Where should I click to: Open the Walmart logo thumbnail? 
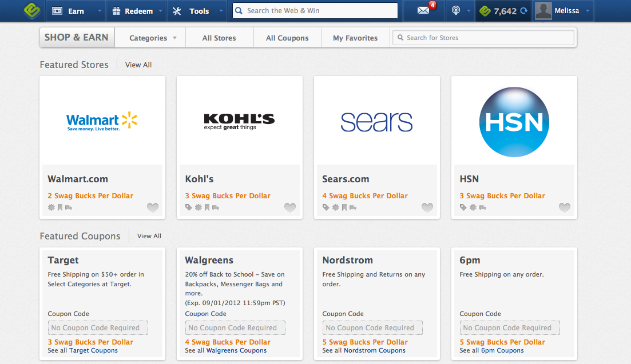[102, 121]
